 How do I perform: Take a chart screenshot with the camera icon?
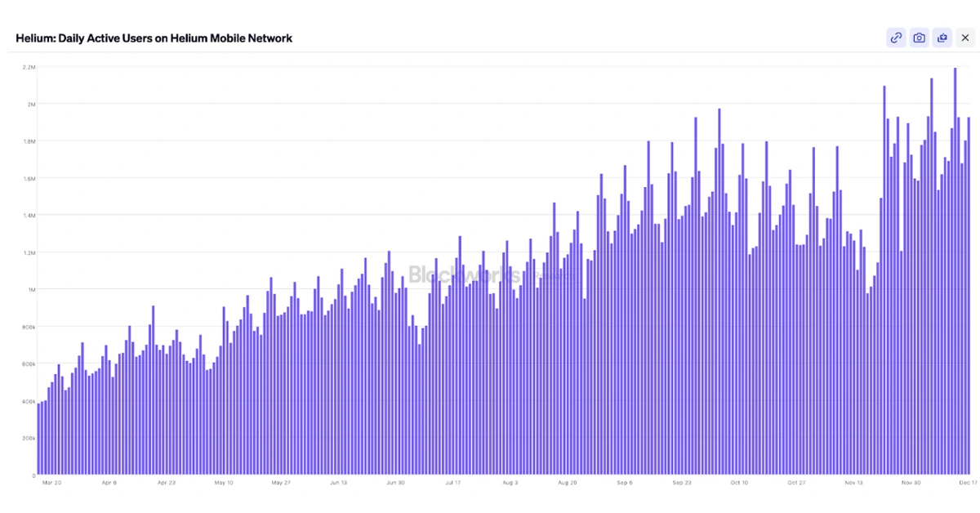(919, 38)
